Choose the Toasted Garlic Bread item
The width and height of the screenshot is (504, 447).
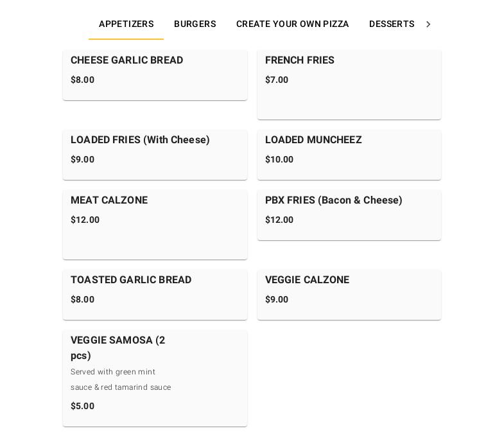coord(131,280)
